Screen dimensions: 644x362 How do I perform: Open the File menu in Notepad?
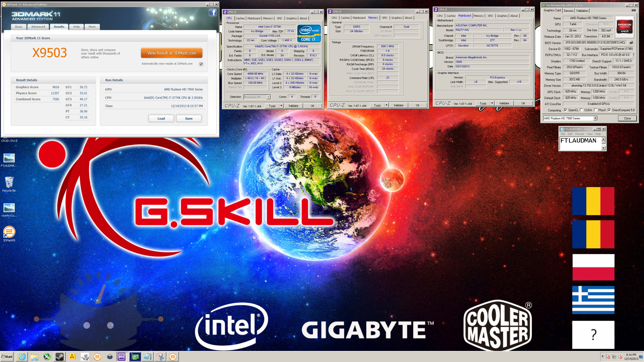562,134
